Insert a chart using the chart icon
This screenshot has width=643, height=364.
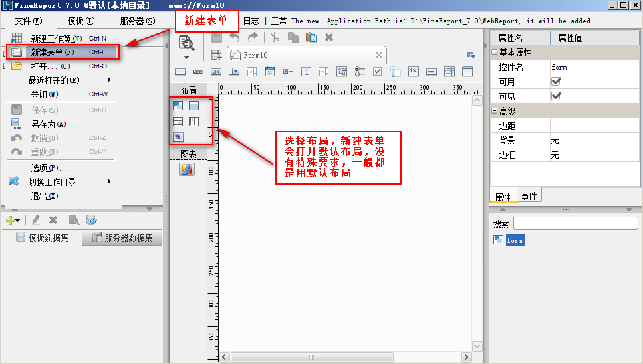187,169
